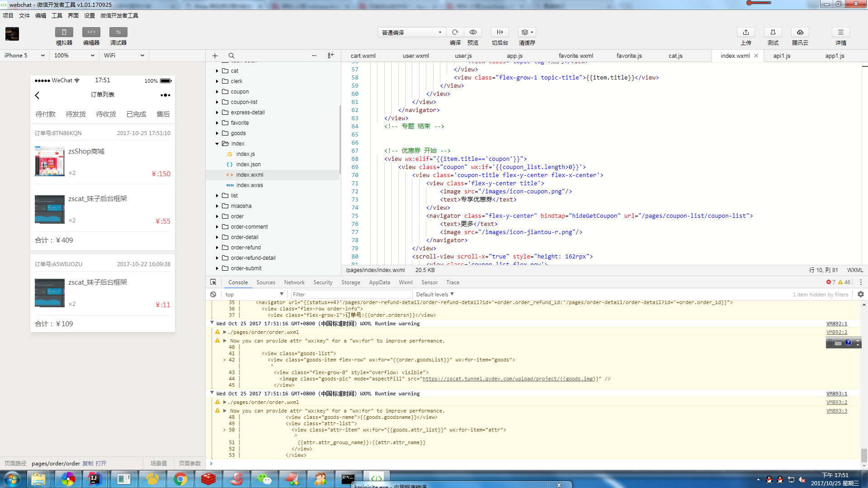Open the WiFi network dropdown
Screen dimensions: 868x488
coord(124,56)
